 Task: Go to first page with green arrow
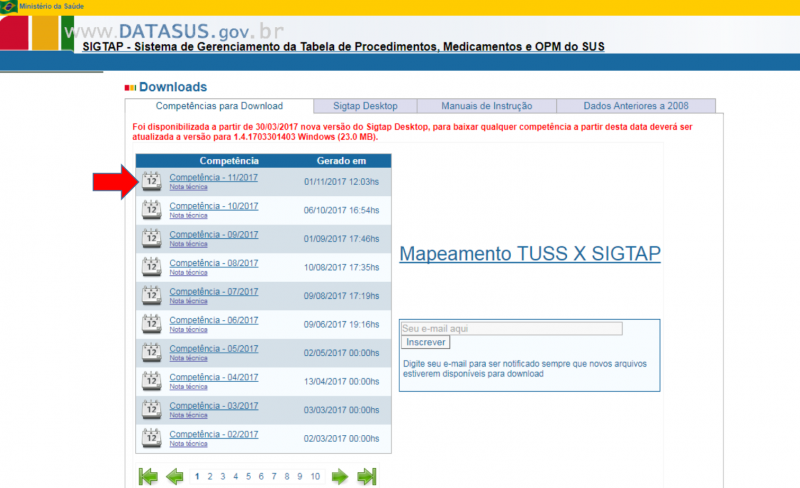148,476
